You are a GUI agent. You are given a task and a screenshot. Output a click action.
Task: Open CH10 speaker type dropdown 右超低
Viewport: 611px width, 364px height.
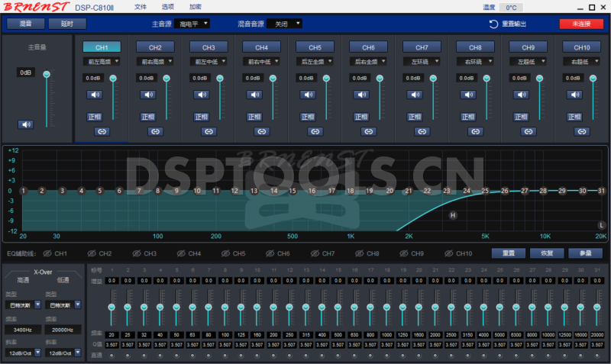coord(581,62)
